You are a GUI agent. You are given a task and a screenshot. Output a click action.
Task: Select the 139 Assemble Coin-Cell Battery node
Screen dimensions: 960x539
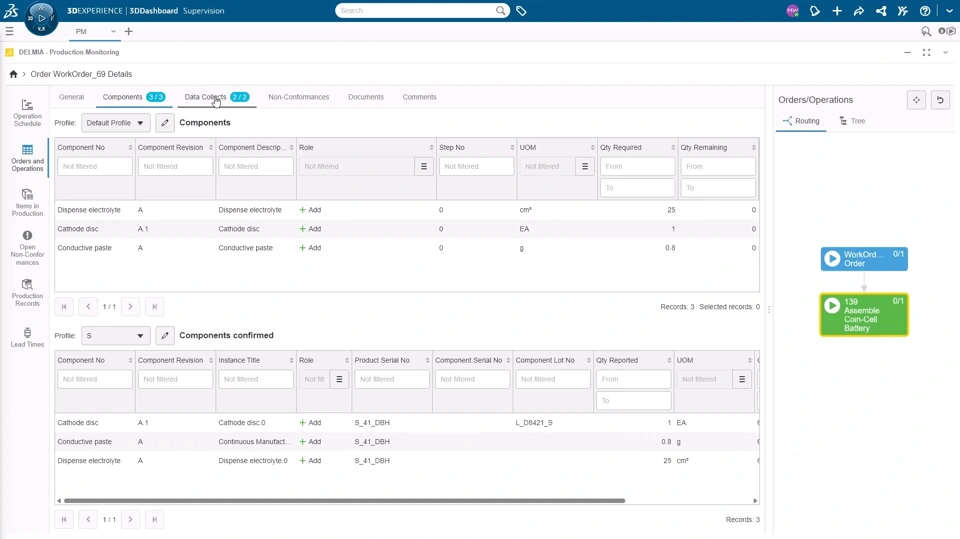(864, 315)
